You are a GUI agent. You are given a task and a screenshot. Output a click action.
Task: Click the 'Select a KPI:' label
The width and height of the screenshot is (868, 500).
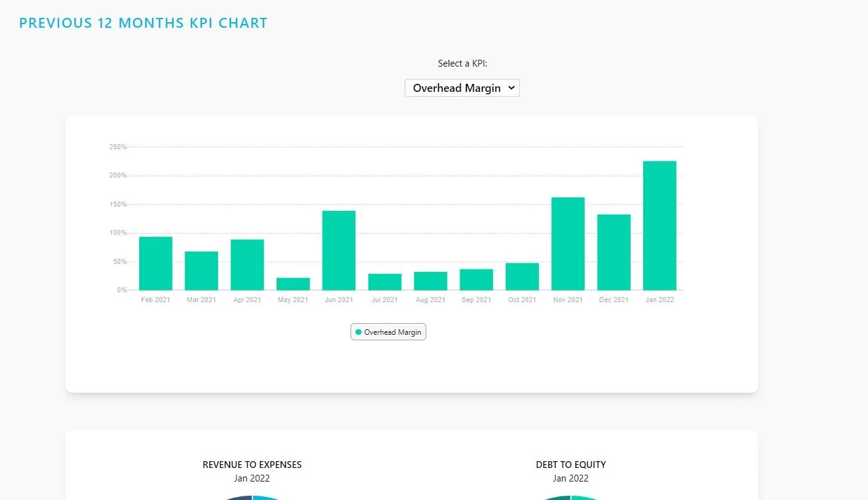(463, 64)
